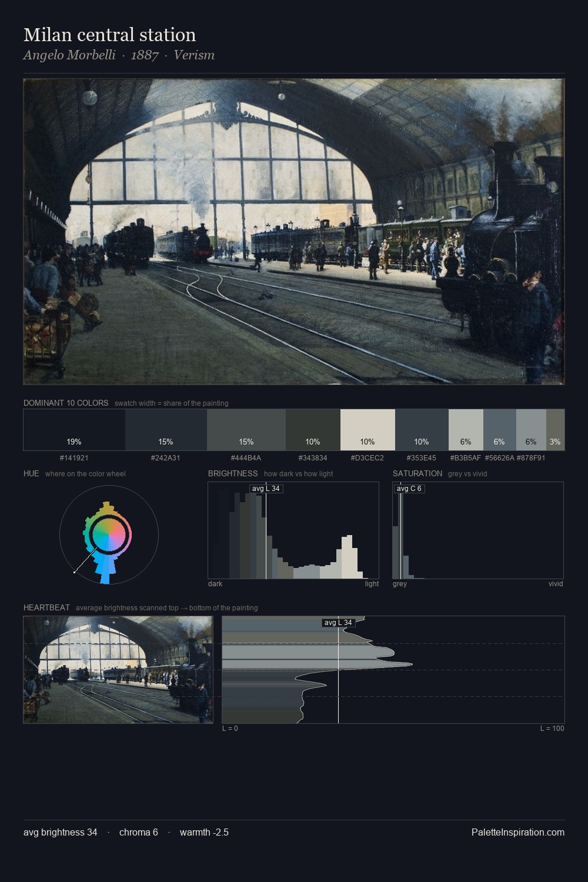Click the narrow 3% swatch
This screenshot has width=588, height=882.
(555, 430)
